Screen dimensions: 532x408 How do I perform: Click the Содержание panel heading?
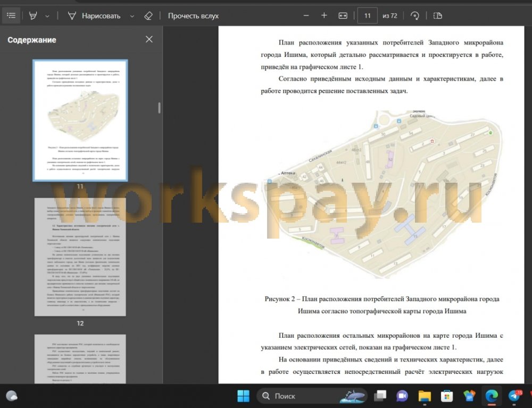[x=32, y=40]
